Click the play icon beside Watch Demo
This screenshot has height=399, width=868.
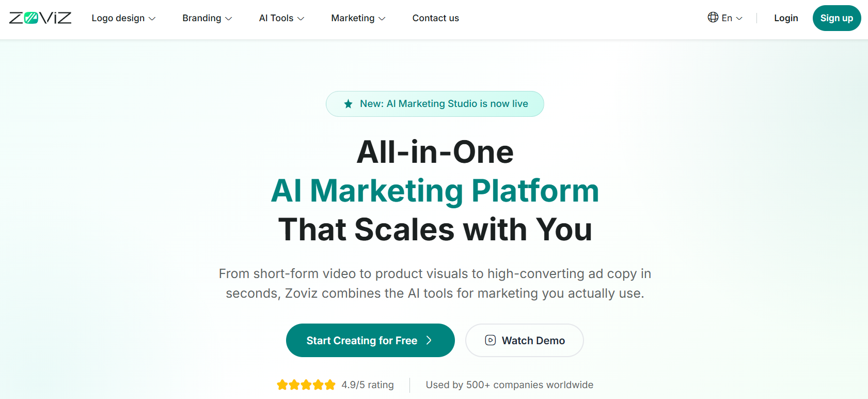click(491, 340)
